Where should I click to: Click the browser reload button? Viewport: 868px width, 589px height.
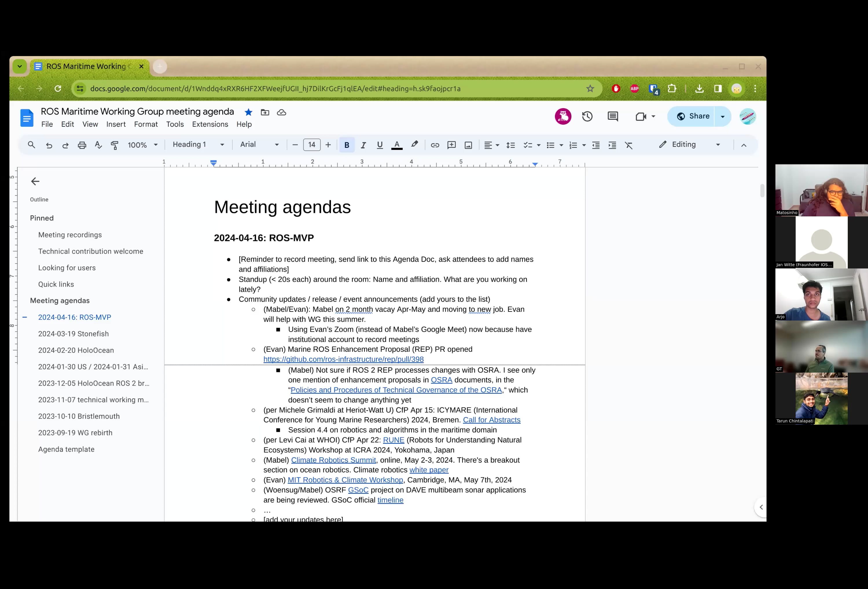click(58, 89)
